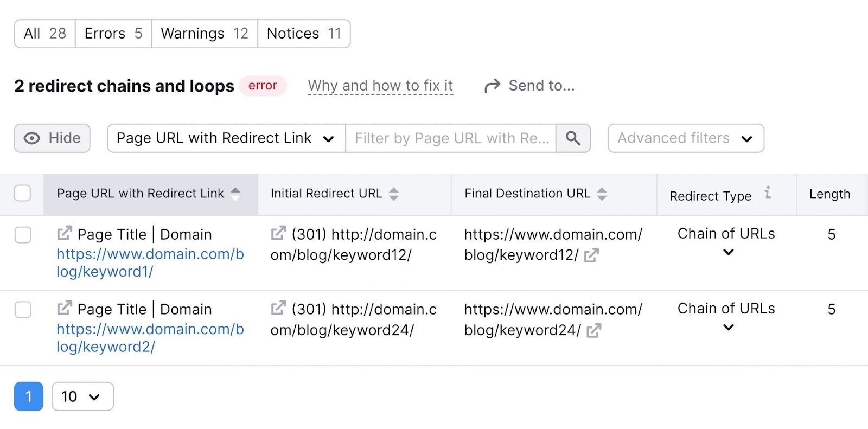Switch to the Warnings tab
The width and height of the screenshot is (868, 429).
coord(204,33)
